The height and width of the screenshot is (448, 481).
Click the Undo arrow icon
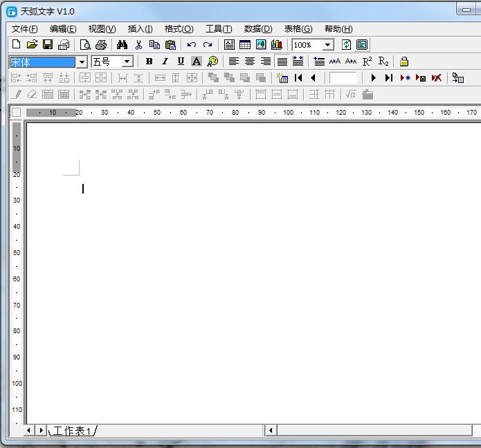click(x=192, y=45)
